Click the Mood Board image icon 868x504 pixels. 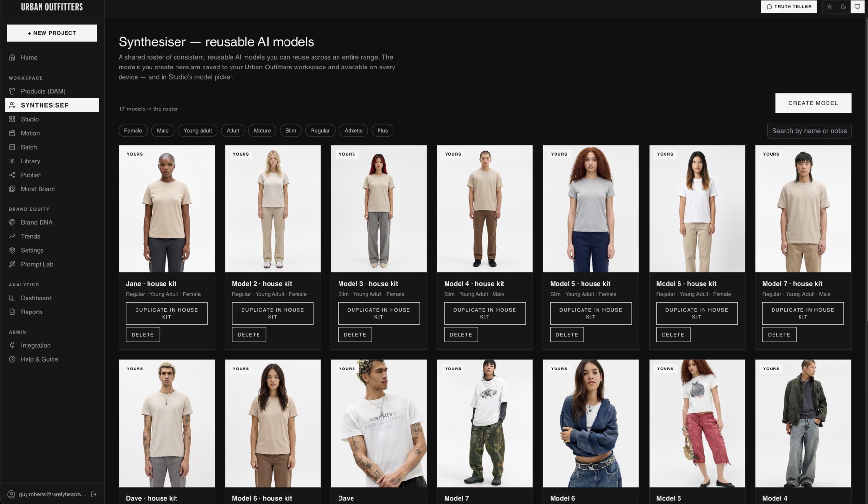tap(12, 189)
